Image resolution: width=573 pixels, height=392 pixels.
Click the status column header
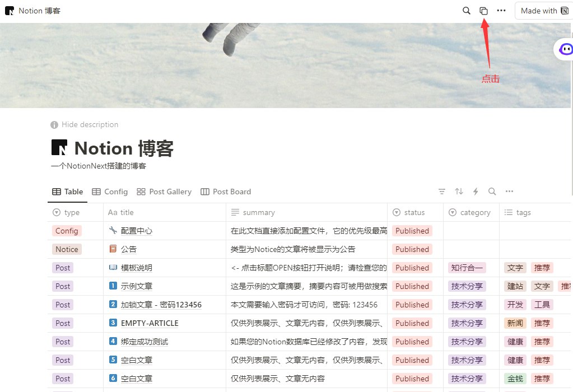415,212
